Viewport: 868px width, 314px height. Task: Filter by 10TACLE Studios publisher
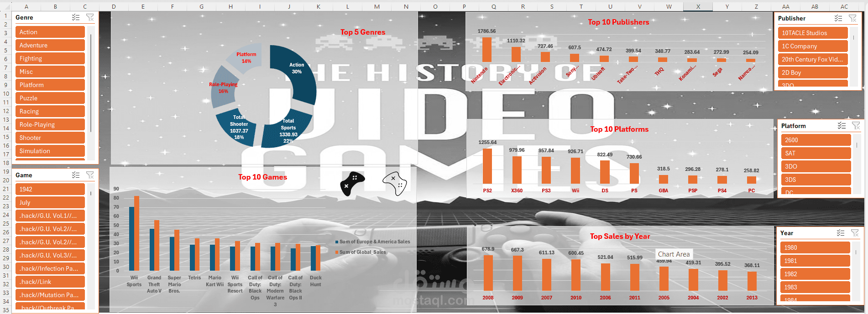point(813,33)
